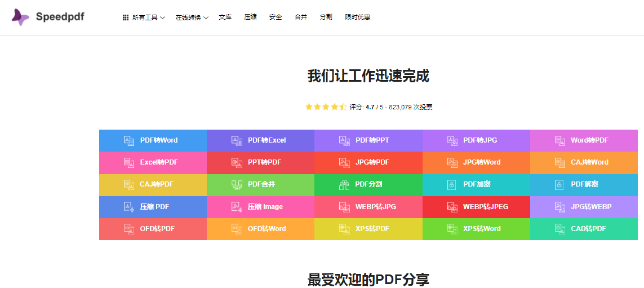Open the 分割 menu item
Screen dimensions: 644x288
326,17
